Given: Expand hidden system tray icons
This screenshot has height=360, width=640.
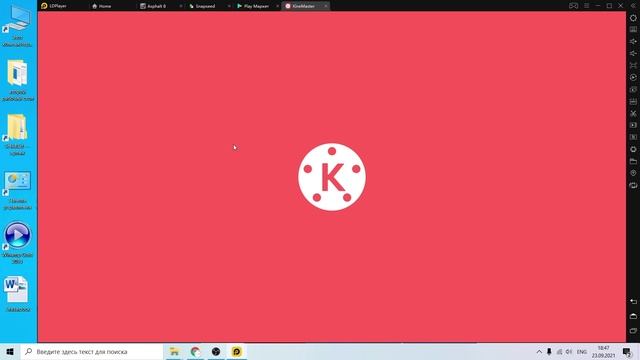Looking at the screenshot, I should pyautogui.click(x=539, y=352).
